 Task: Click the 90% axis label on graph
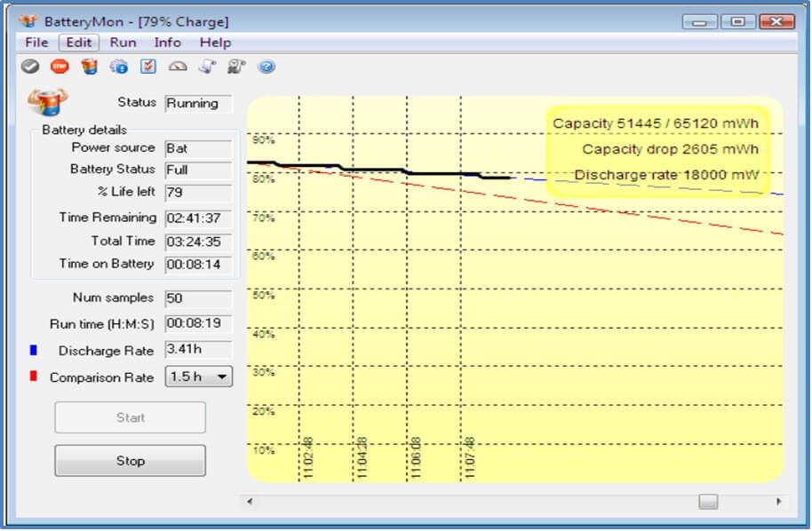coord(264,140)
